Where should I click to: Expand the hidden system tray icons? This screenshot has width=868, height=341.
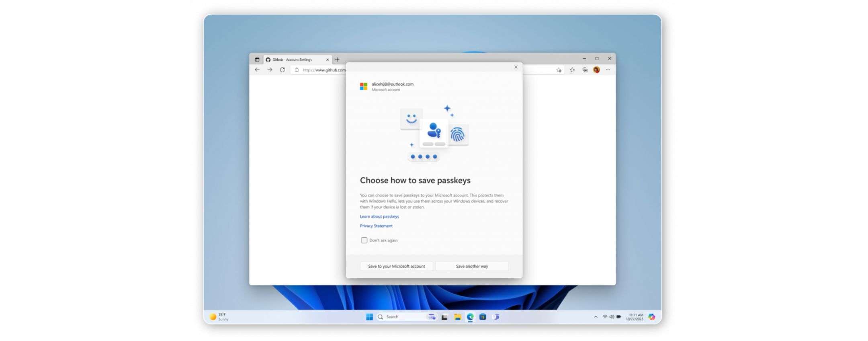[x=596, y=317]
